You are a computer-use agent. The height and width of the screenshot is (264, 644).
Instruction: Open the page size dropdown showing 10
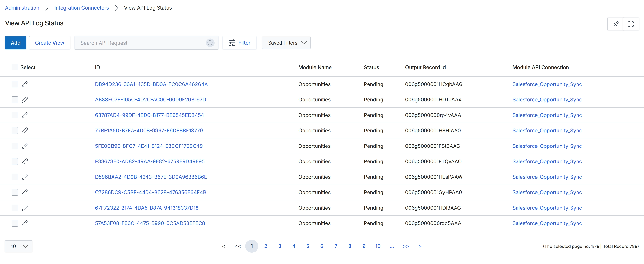[x=18, y=246]
